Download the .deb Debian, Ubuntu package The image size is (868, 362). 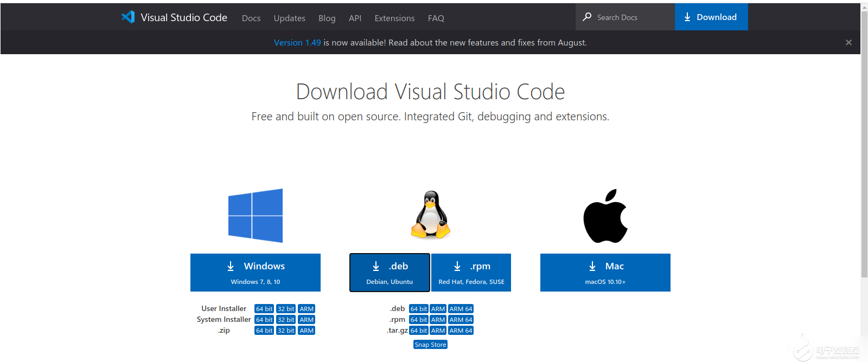(390, 273)
